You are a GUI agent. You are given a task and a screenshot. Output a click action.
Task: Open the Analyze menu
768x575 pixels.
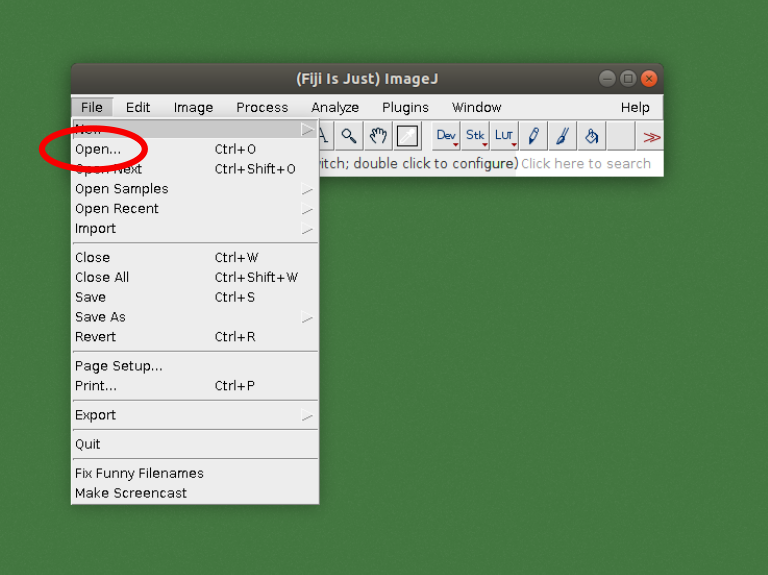click(335, 107)
